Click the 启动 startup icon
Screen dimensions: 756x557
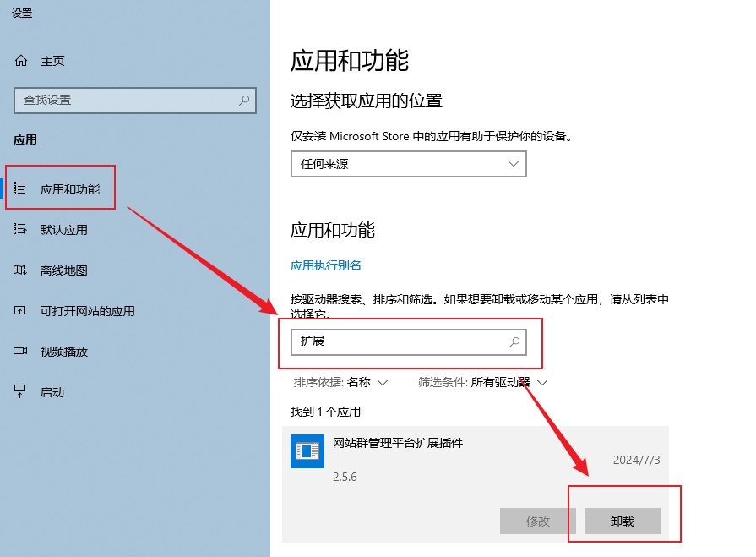pos(19,391)
